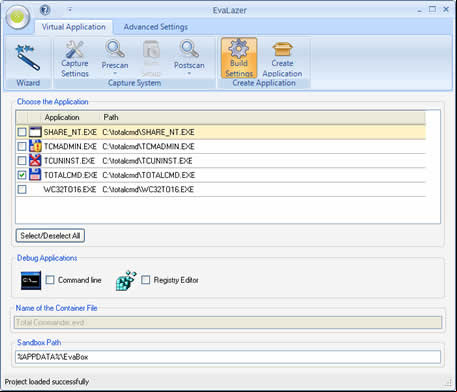Click the WC32TO16.EXE application name
The image size is (457, 392).
click(x=70, y=190)
